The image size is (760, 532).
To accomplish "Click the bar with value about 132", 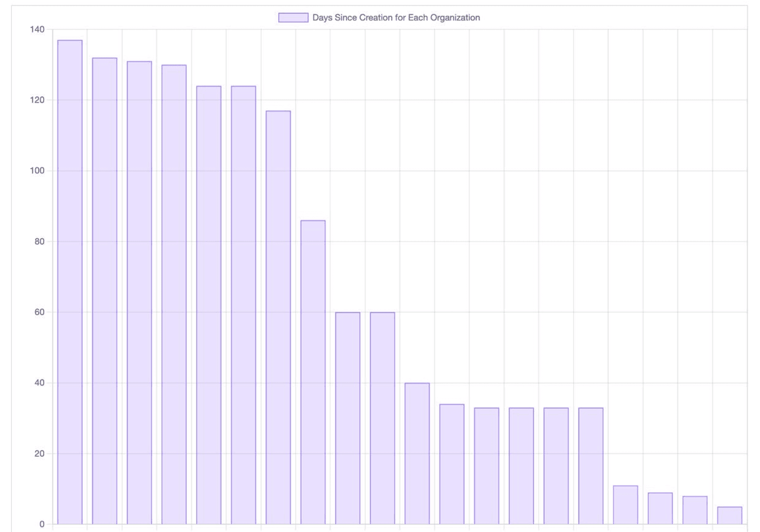I will click(105, 291).
